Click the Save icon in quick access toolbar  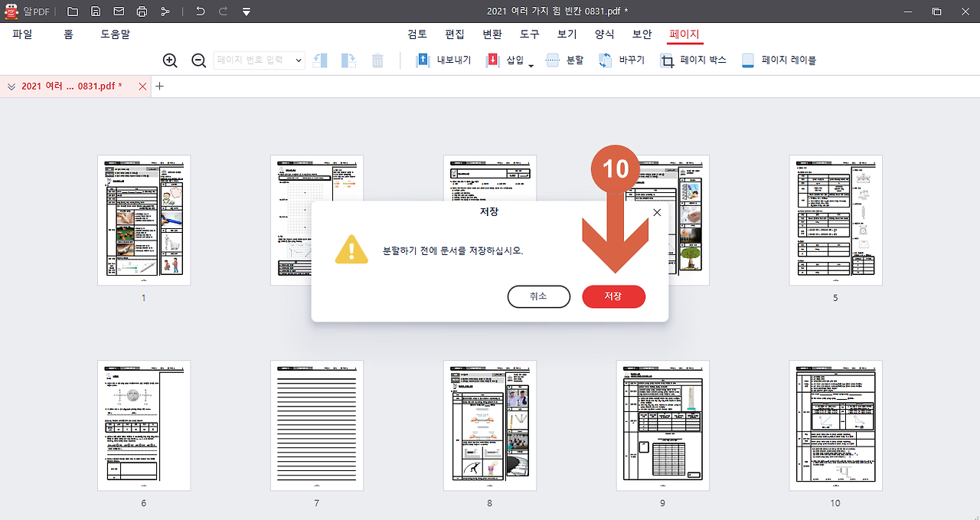(x=95, y=11)
